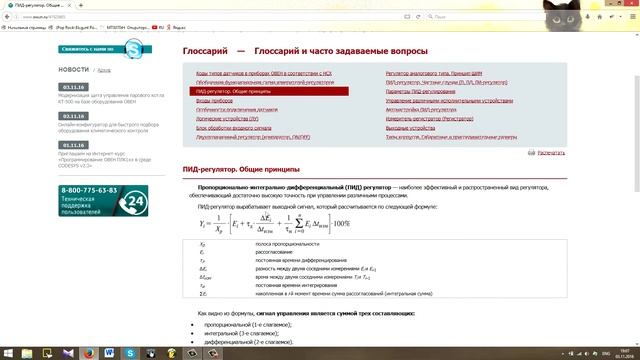Reload the page with the refresh icon
Screen dimensions: 640x360
[x=418, y=17]
